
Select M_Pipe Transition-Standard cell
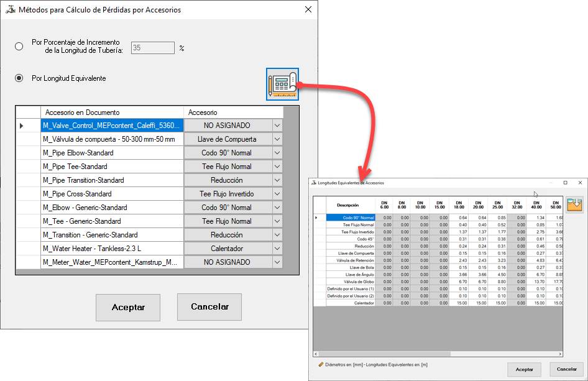[x=112, y=180]
